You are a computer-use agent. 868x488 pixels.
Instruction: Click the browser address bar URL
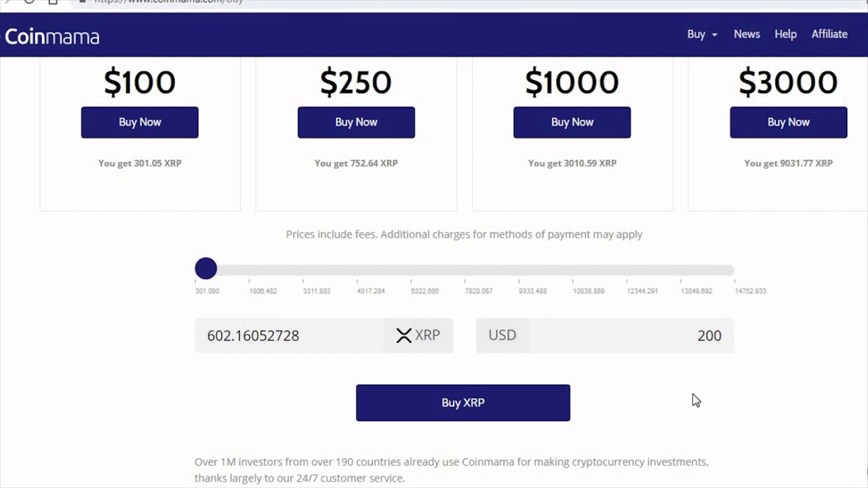170,2
